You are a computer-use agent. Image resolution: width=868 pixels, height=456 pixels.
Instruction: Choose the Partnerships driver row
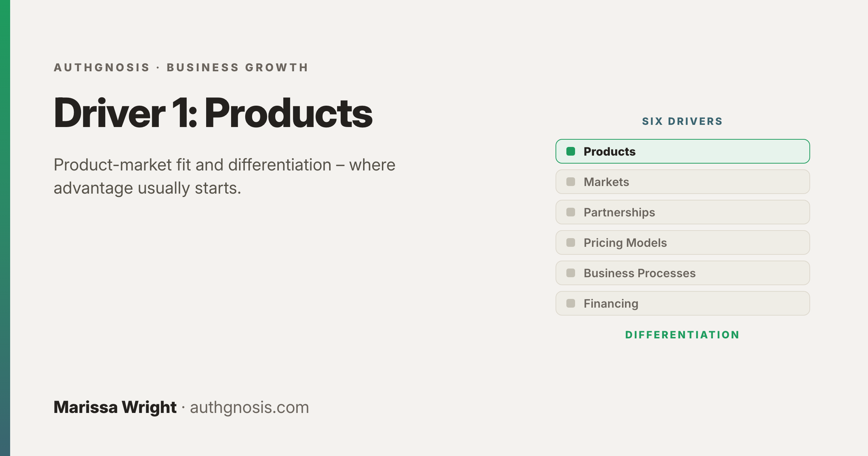click(x=683, y=212)
